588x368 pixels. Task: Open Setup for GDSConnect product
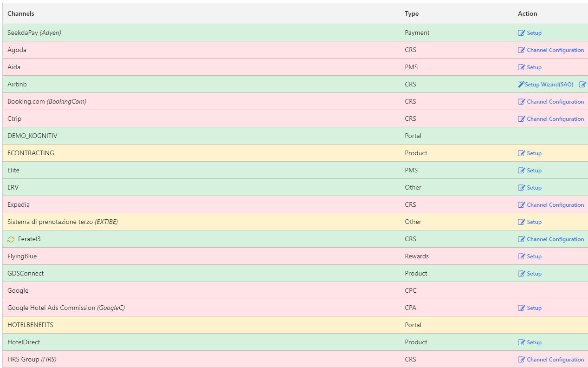coord(534,274)
